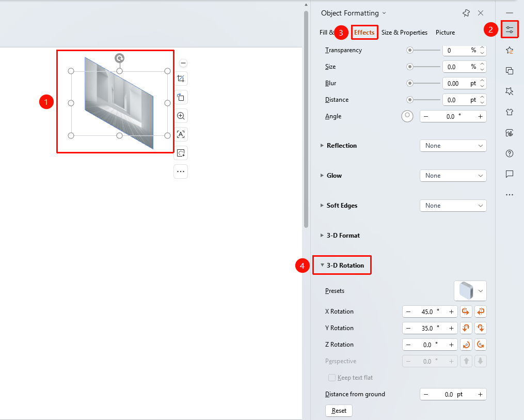Open the Soft Edges dropdown

tap(453, 206)
